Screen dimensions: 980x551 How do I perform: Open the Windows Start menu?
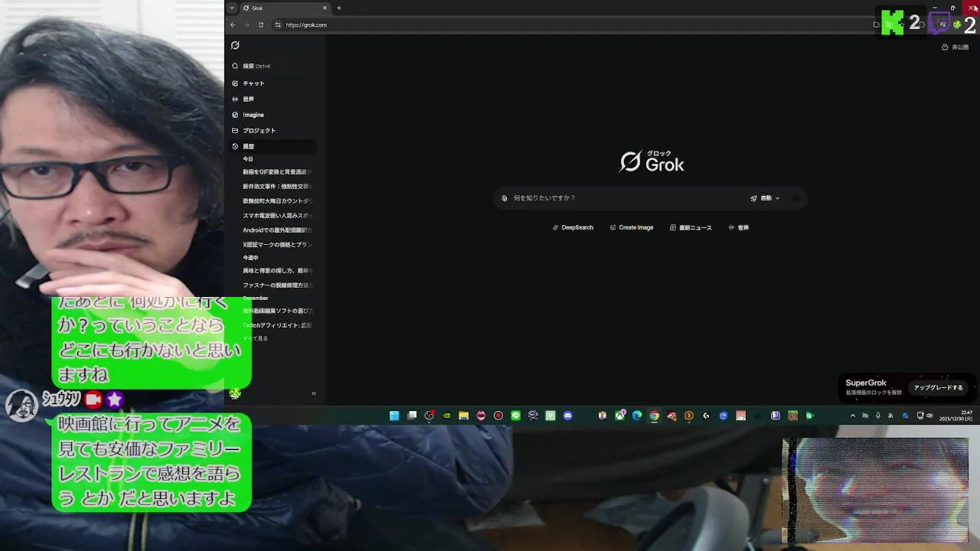point(394,416)
